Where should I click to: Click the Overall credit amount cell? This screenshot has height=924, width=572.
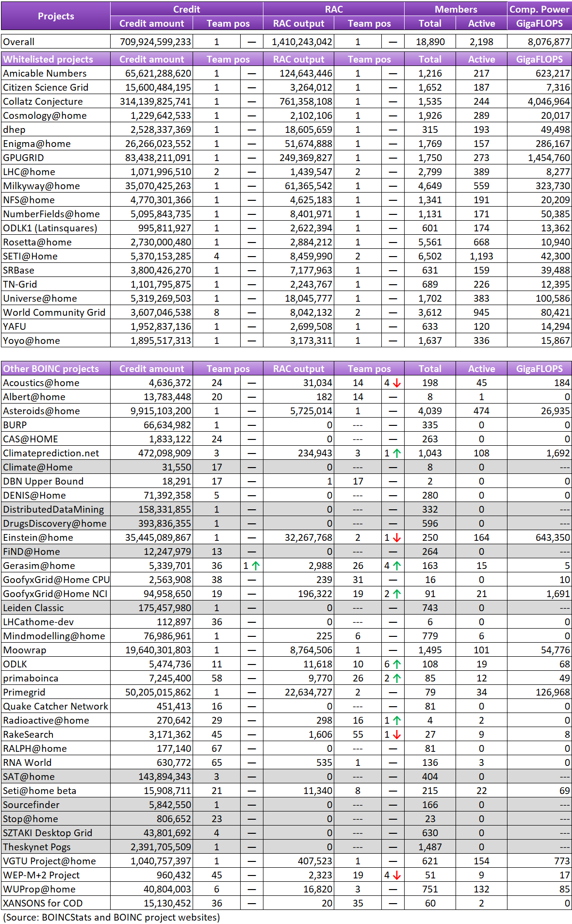click(x=151, y=42)
